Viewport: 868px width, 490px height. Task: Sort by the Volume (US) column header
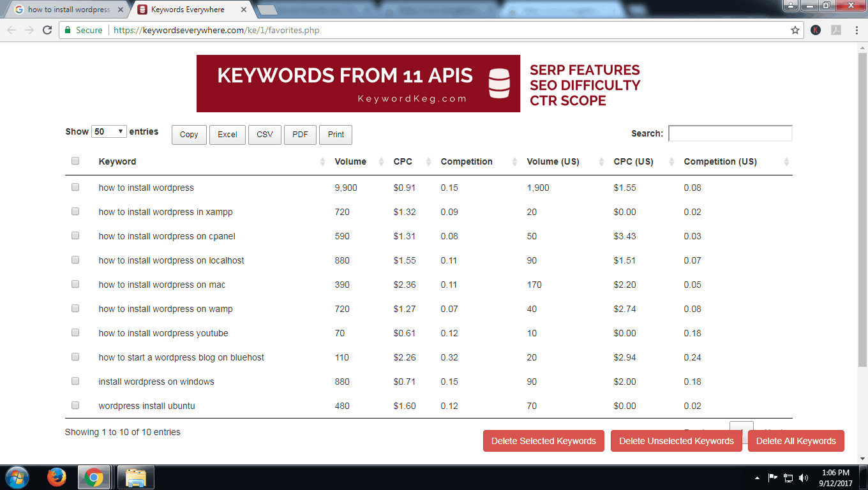564,161
